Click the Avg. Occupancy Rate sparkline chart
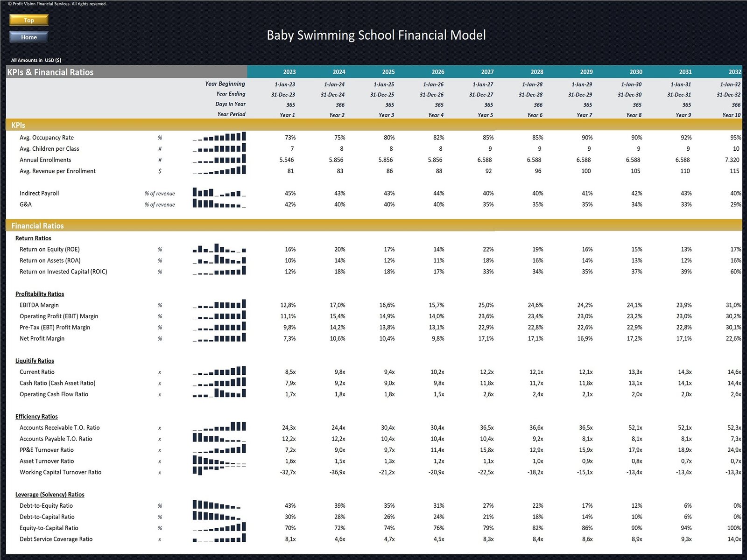 219,137
